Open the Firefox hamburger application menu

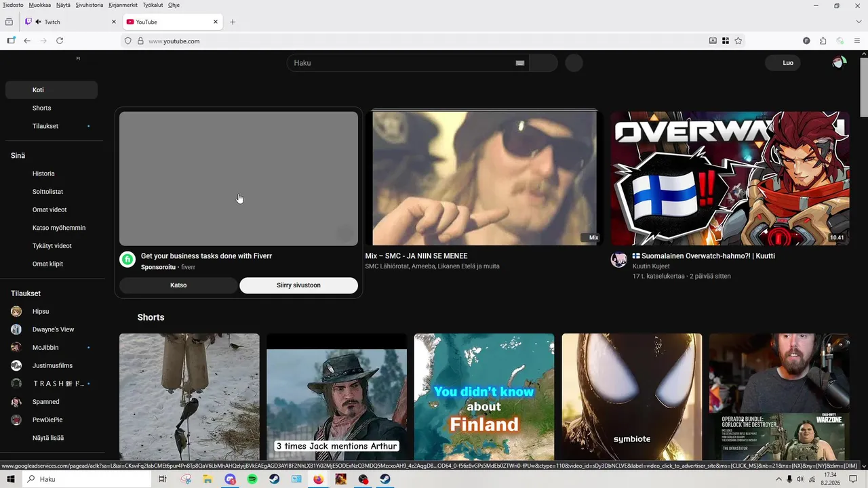point(857,41)
